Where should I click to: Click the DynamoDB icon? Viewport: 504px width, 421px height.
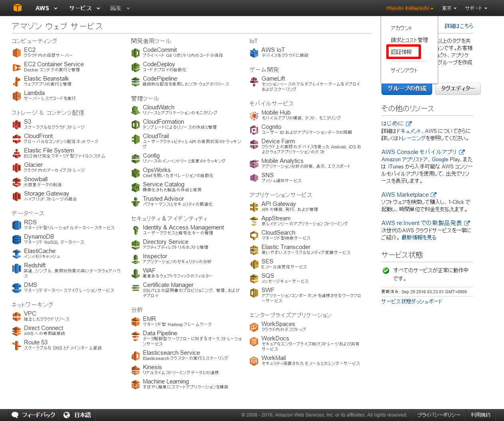pos(16,239)
